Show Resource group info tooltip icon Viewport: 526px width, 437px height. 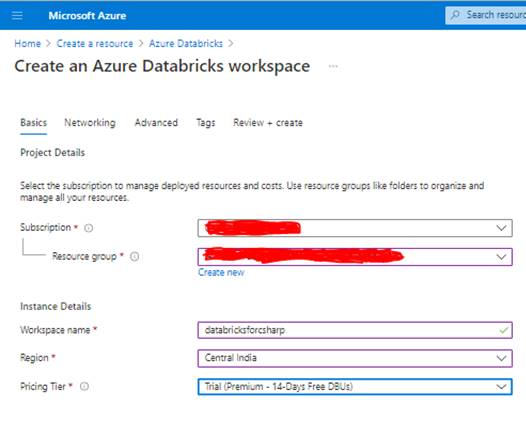135,257
